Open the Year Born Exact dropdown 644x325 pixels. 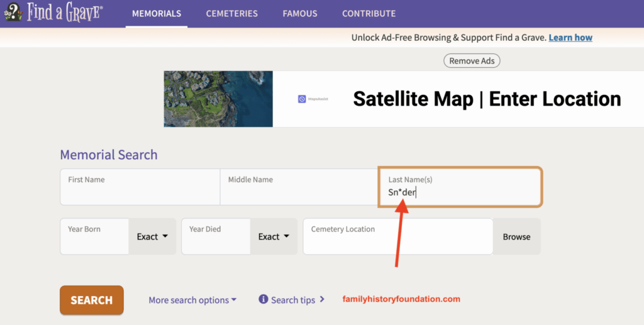pyautogui.click(x=152, y=236)
